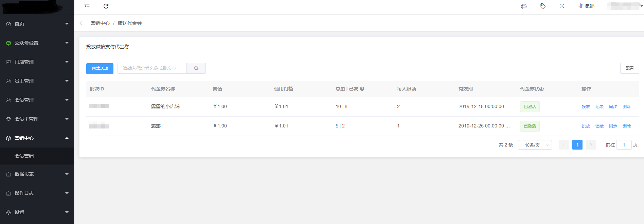The image size is (644, 224).
Task: Click the 代金券名称 column header
Action: (163, 89)
